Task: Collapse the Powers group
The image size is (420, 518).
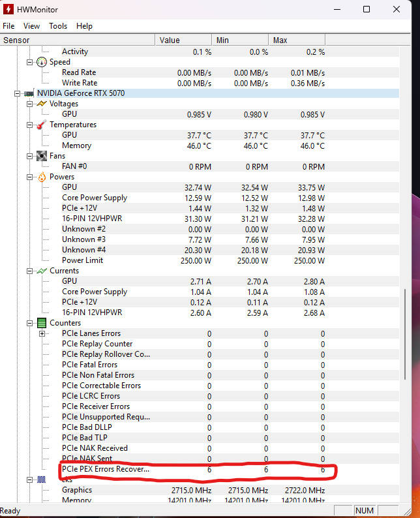Action: click(x=30, y=177)
